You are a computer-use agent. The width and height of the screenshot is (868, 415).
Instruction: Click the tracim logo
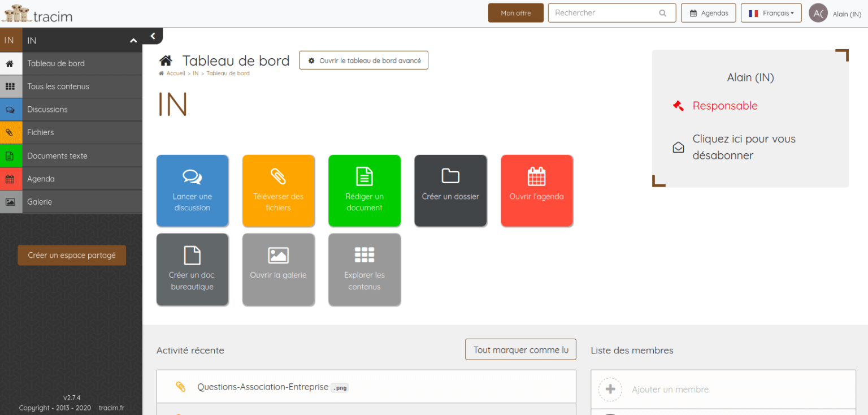coord(37,14)
